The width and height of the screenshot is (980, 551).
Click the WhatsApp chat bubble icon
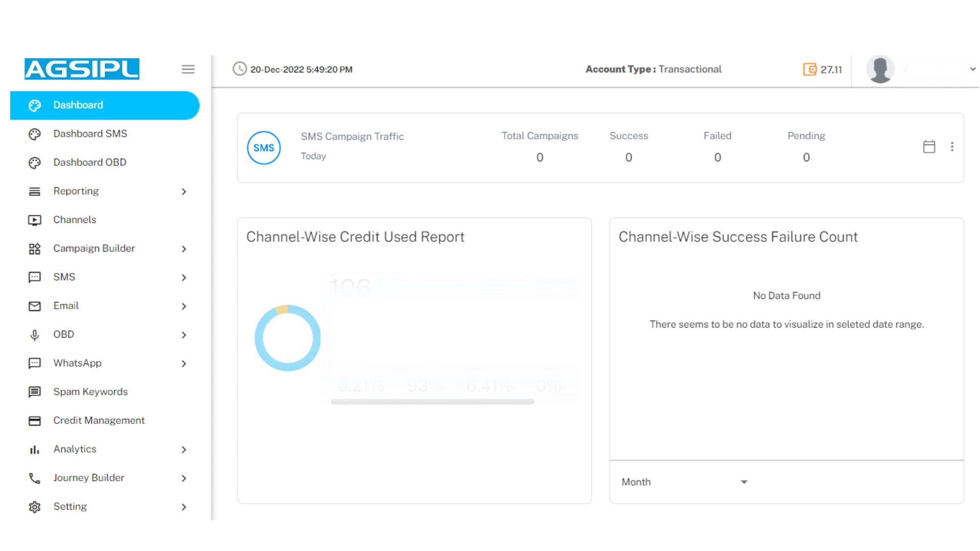click(35, 363)
